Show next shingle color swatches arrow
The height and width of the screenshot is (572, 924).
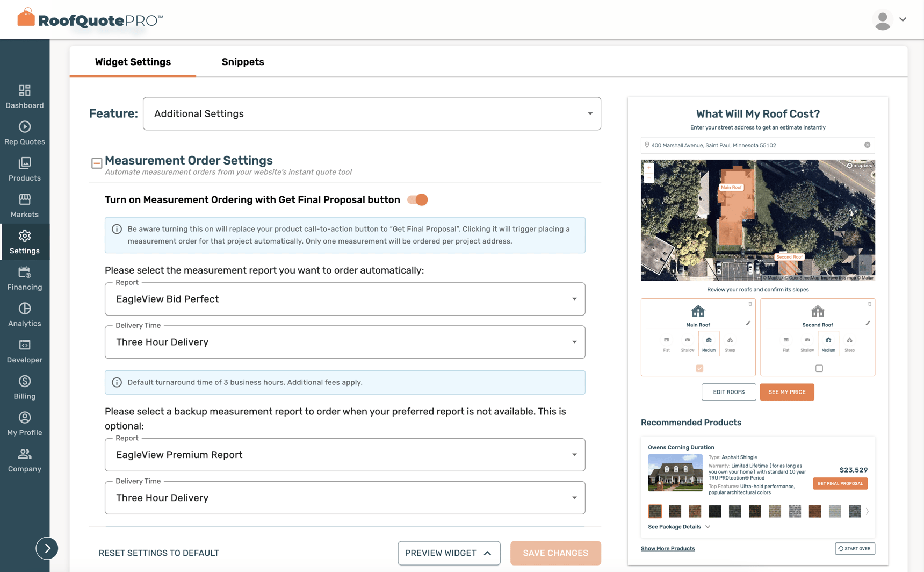867,511
